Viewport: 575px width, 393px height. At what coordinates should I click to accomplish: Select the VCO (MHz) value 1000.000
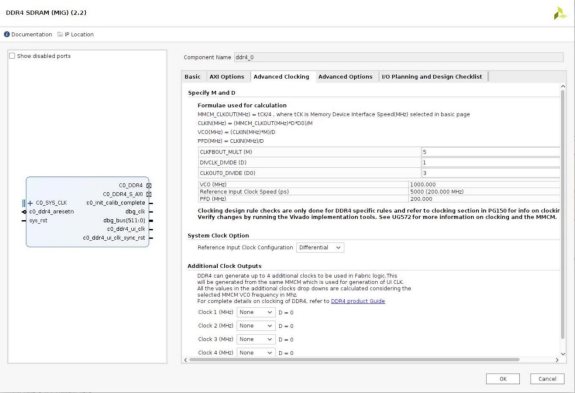click(x=423, y=184)
